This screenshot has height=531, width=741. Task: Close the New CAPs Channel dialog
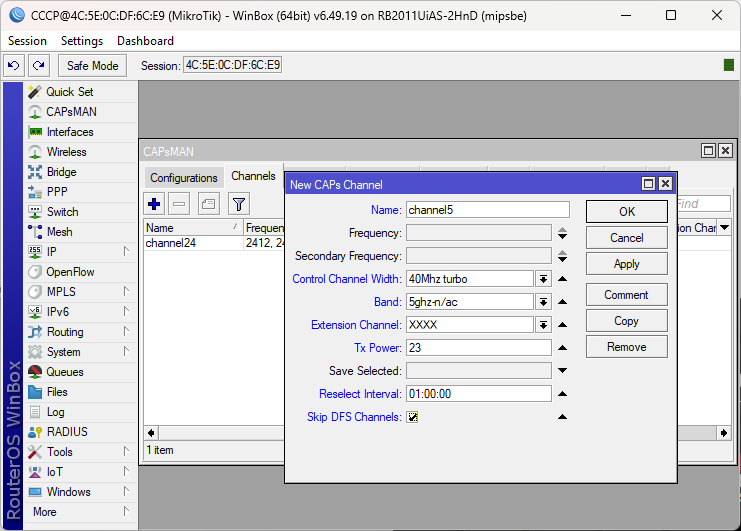[x=665, y=184]
